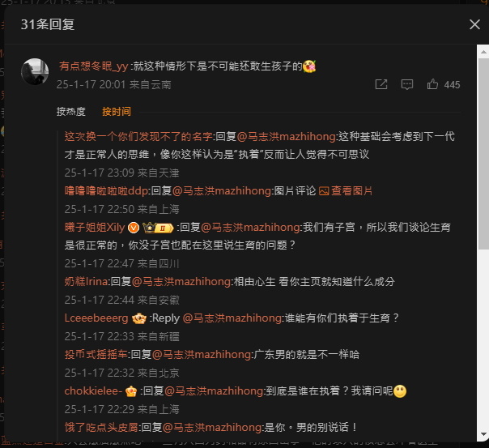Open the reply speech-bubble icon beside 445
The image size is (489, 448).
point(407,84)
